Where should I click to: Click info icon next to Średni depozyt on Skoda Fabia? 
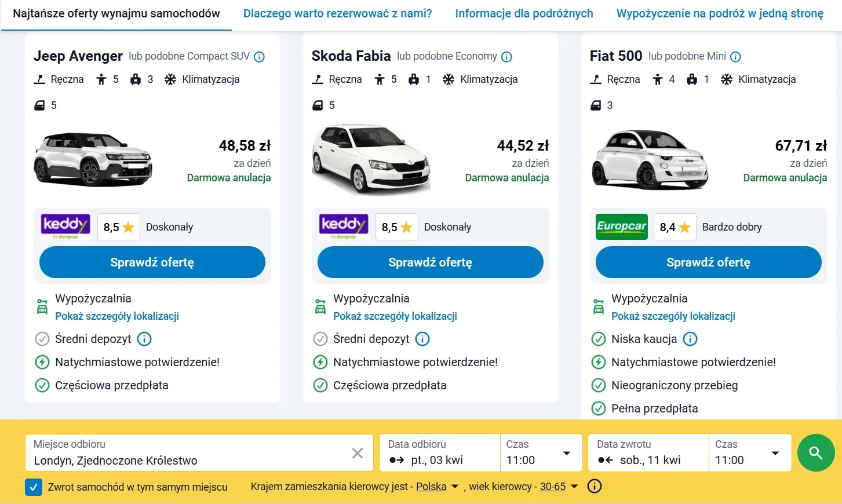422,339
